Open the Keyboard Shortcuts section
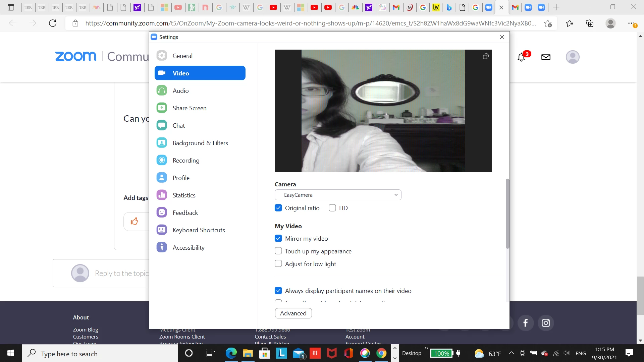644x362 pixels. [199, 230]
